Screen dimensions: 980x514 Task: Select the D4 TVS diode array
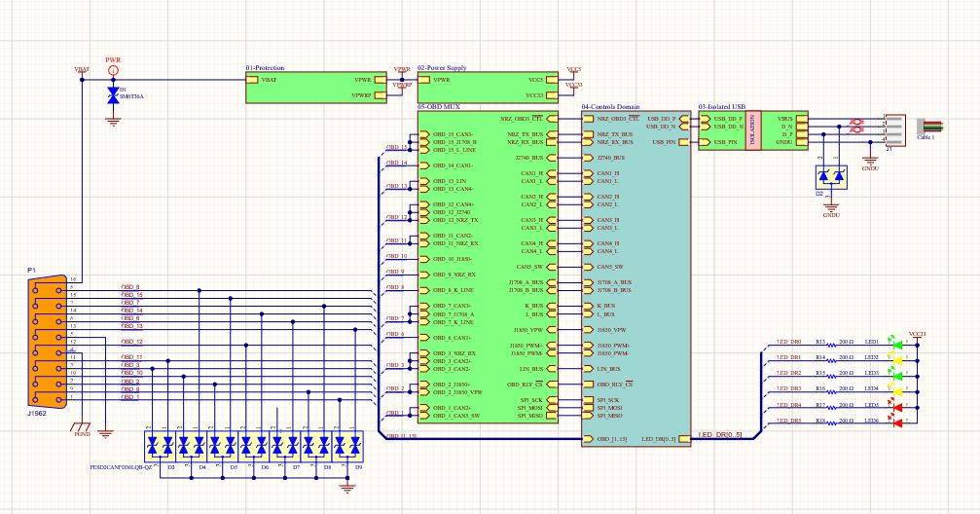pyautogui.click(x=192, y=447)
